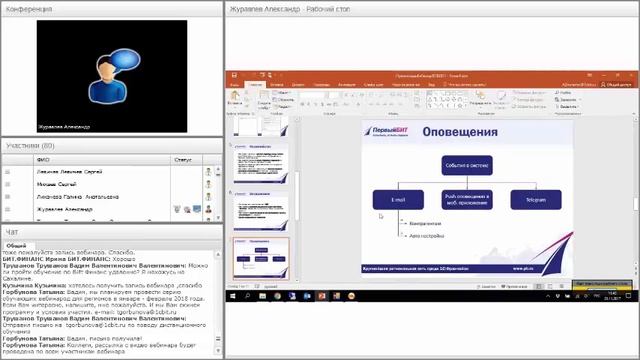Click the Заметки notes button in status bar

point(486,287)
